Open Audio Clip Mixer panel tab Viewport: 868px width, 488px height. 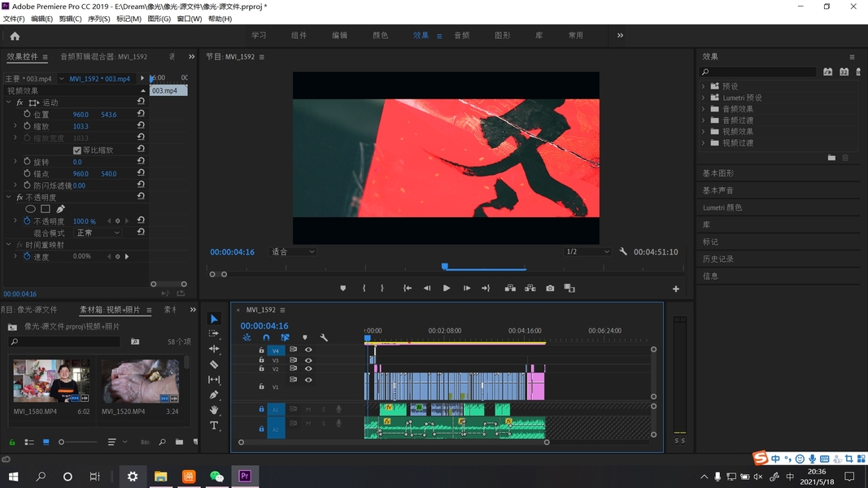103,56
